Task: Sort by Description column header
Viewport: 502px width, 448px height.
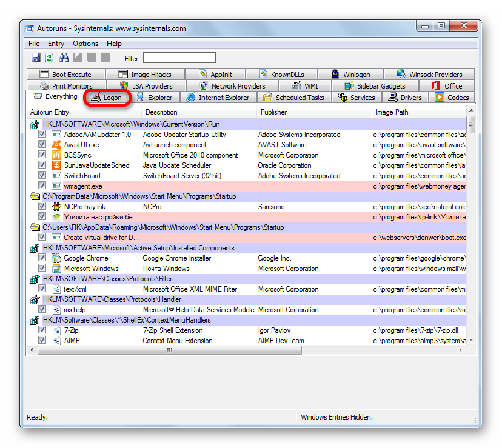Action: pyautogui.click(x=199, y=112)
